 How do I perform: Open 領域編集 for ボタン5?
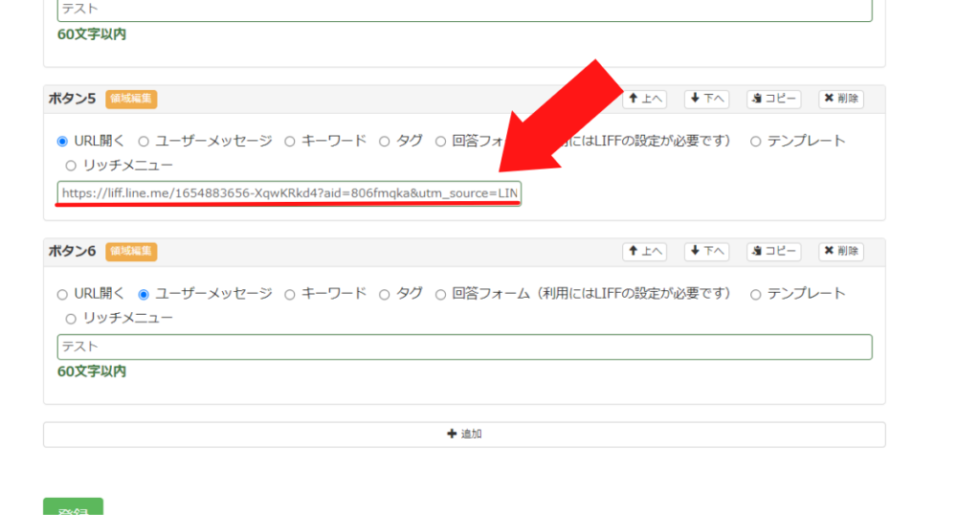pos(131,99)
